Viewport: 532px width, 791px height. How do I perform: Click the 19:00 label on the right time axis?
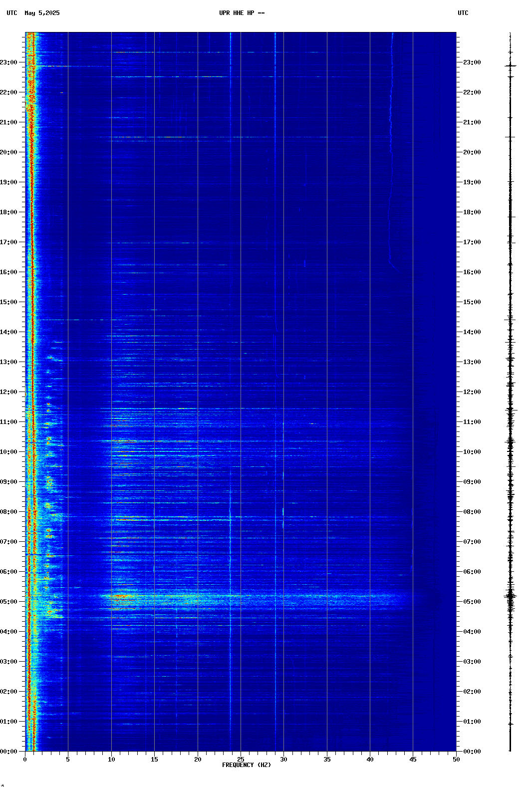[472, 182]
